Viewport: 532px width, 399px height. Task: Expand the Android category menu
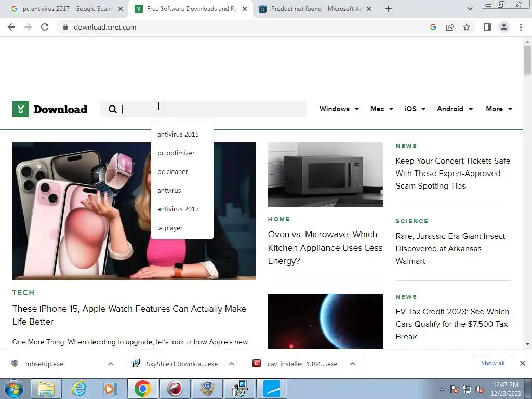click(455, 109)
